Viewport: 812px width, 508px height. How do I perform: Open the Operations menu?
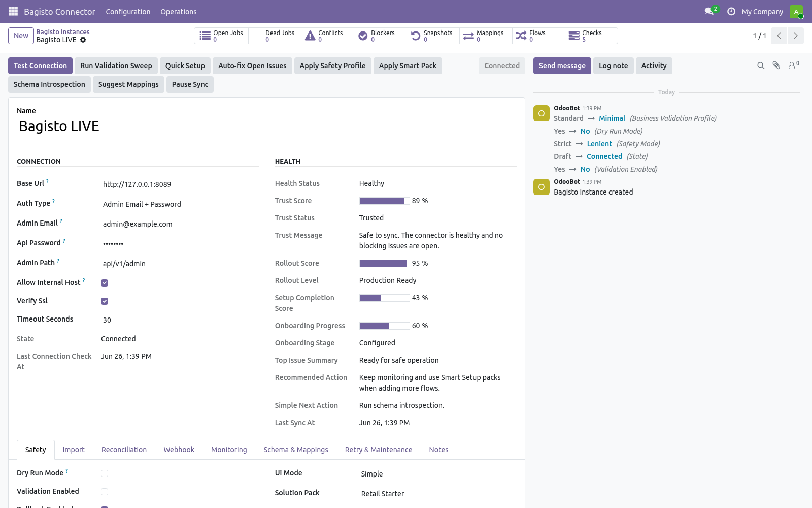pyautogui.click(x=179, y=12)
